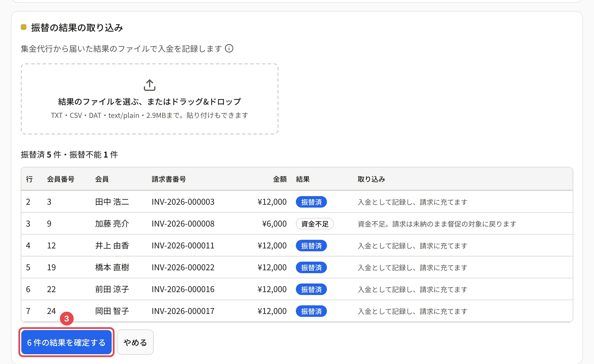This screenshot has width=594, height=364.
Task: Click the 振替の結果の取り込み section heading
Action: pyautogui.click(x=77, y=28)
